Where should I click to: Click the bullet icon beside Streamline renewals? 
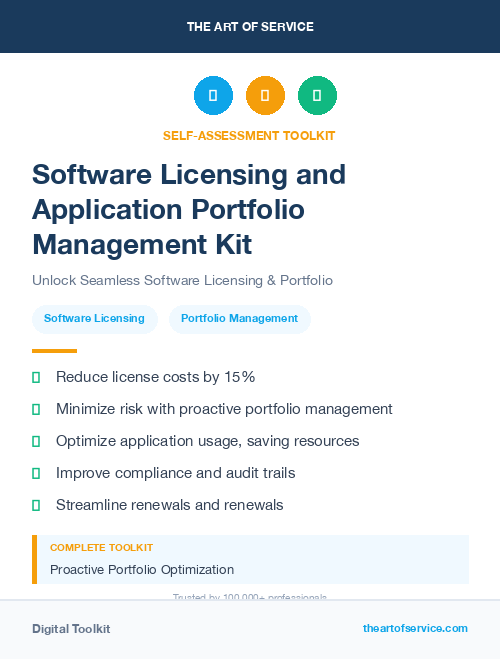[36, 505]
